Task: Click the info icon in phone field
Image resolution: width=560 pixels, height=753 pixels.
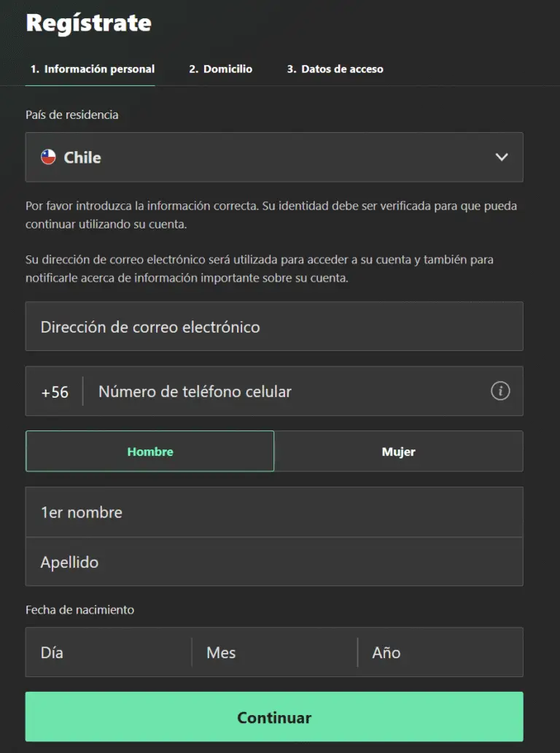Action: [x=499, y=391]
